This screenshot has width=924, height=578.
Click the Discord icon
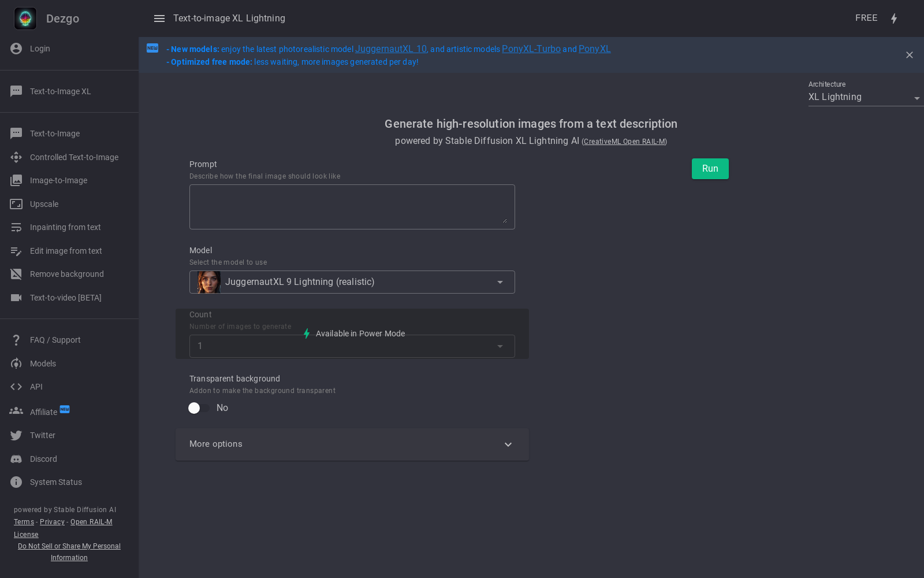coord(16,459)
